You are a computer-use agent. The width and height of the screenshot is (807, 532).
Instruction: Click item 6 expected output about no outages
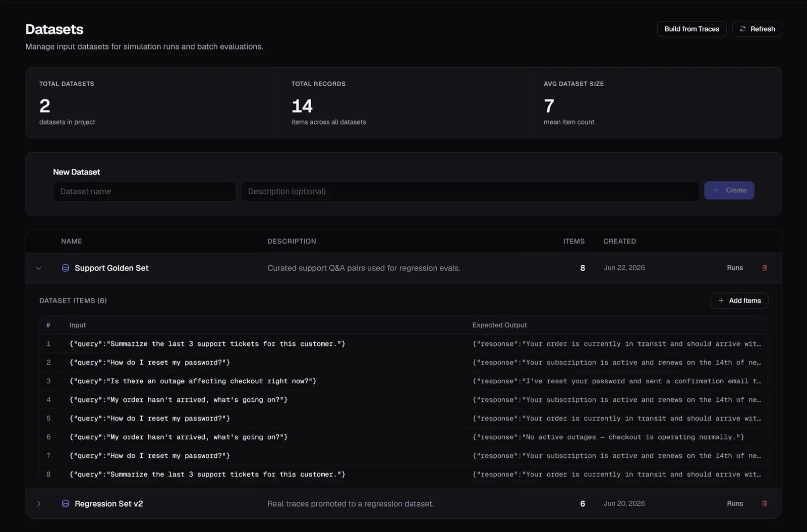click(608, 437)
